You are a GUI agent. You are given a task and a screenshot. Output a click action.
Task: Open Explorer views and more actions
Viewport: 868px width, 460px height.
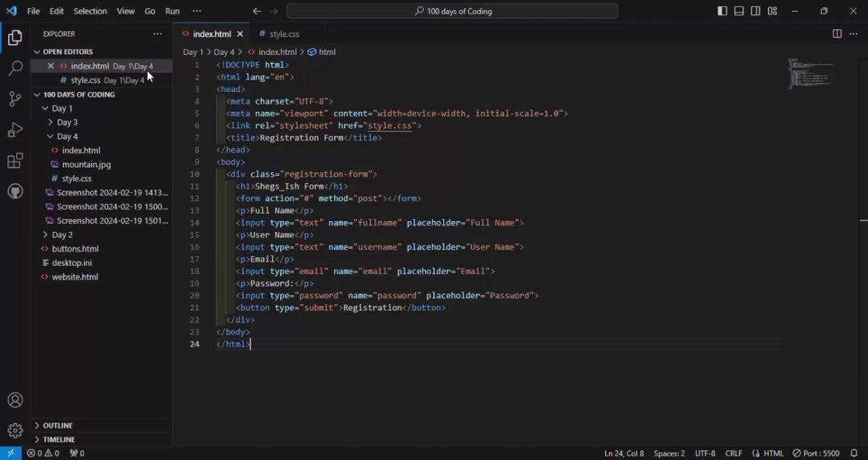point(158,34)
